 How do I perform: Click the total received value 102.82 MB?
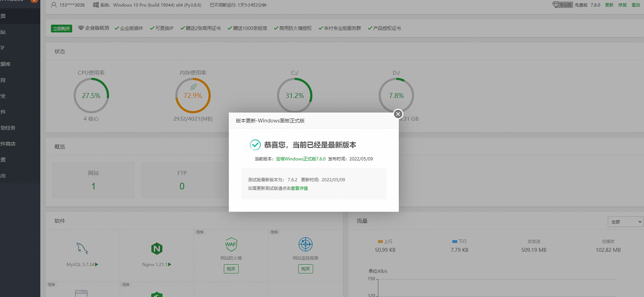[x=608, y=250]
